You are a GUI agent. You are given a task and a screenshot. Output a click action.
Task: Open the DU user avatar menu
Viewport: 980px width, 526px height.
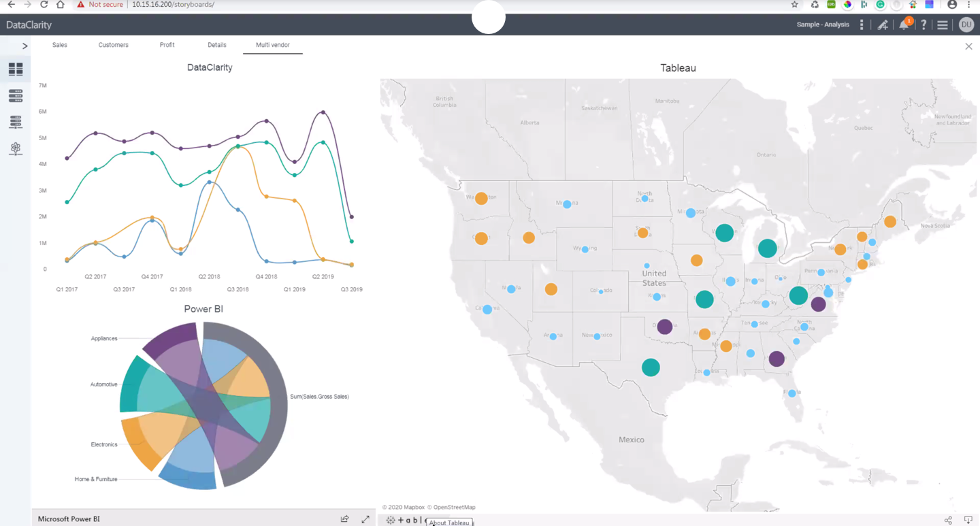pos(966,24)
